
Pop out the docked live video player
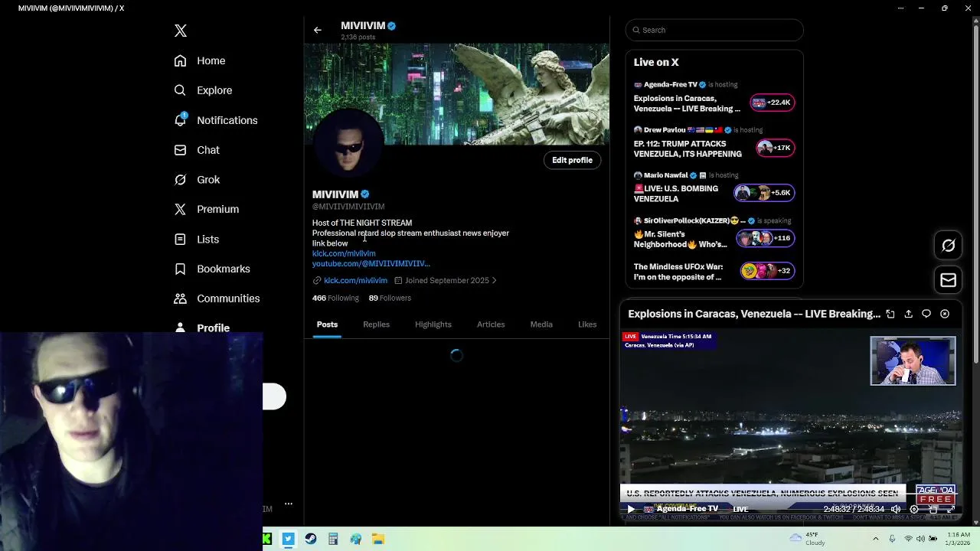[890, 314]
